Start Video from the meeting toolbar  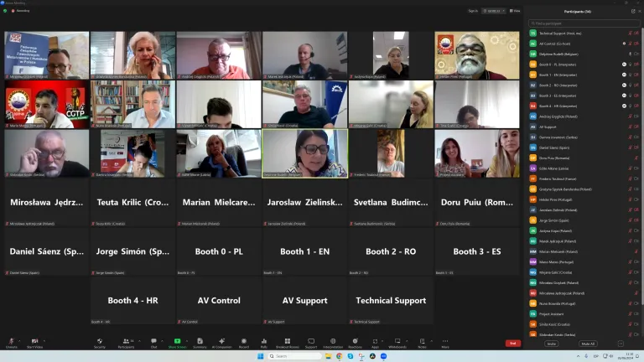(35, 343)
